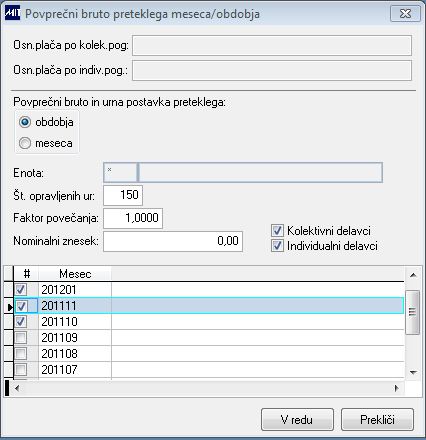Select the meseca radio option
The image size is (426, 440).
[x=25, y=143]
